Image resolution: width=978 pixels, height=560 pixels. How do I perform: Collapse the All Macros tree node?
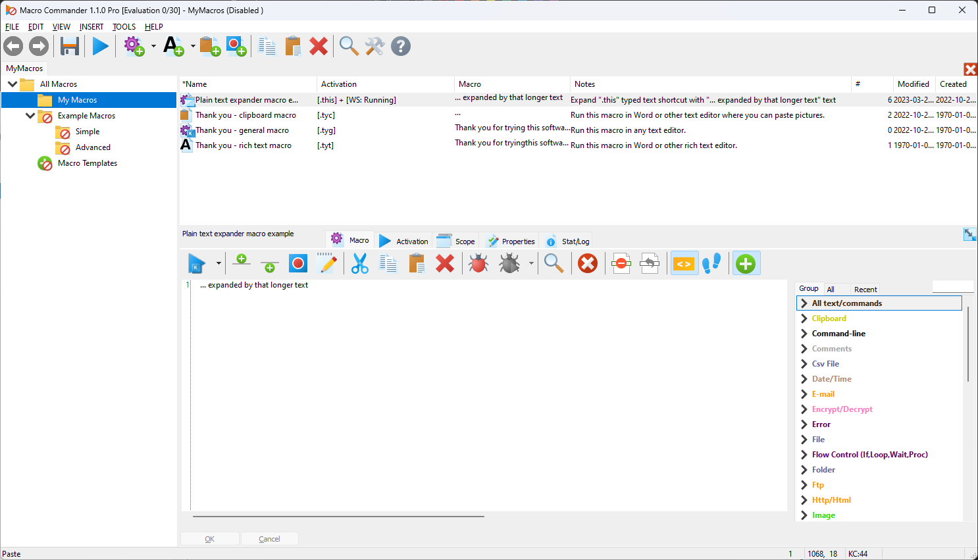[x=13, y=84]
